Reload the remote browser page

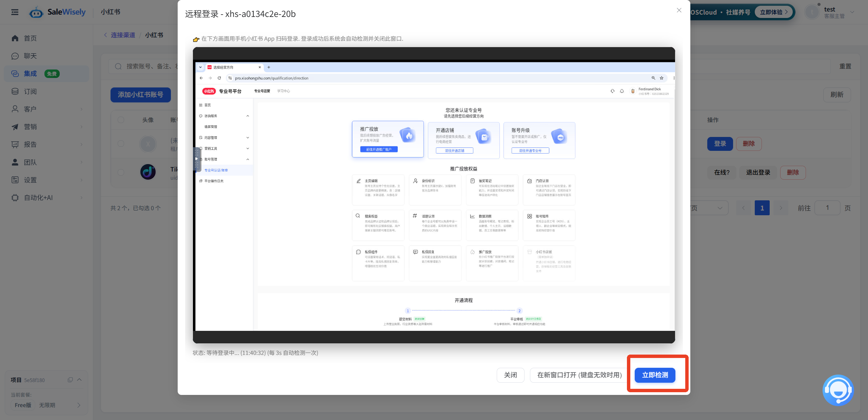coord(219,78)
